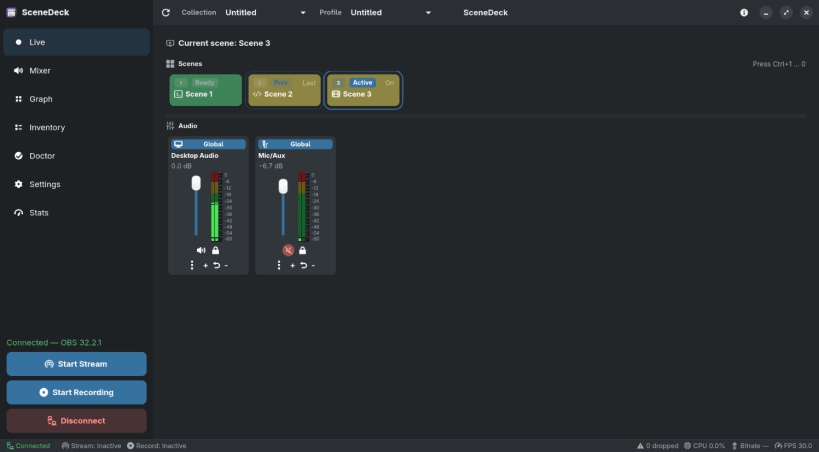Click the film icon on Scene 3

336,94
